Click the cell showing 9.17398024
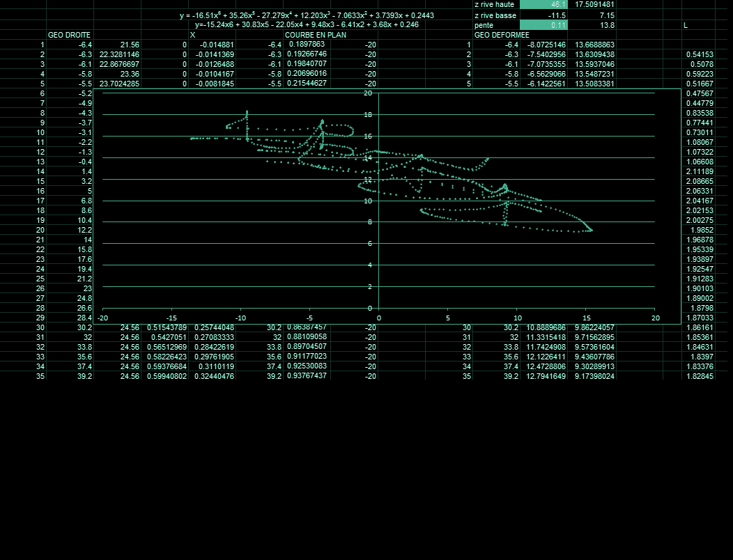733x560 pixels. coord(592,376)
